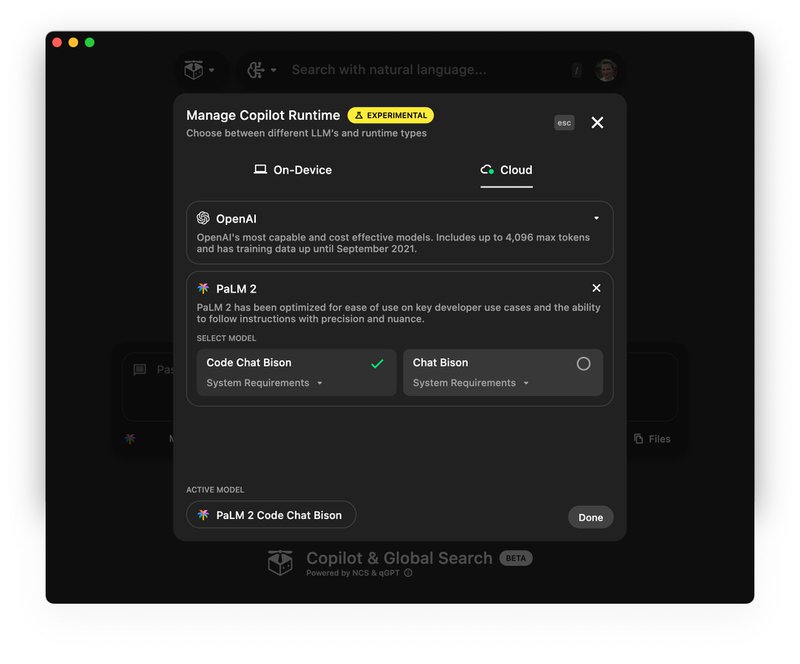Click the Files icon in background window
Viewport: 800px width, 664px height.
pyautogui.click(x=638, y=439)
